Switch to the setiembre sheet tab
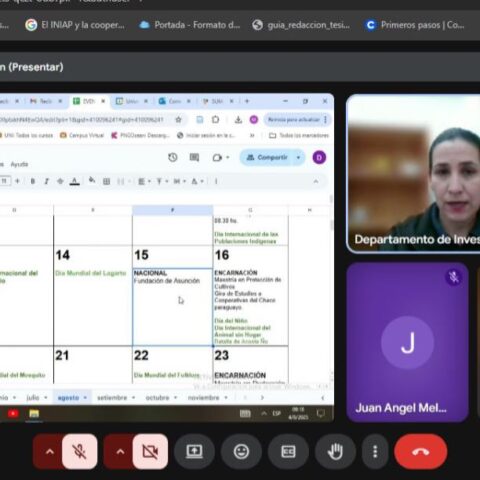The height and width of the screenshot is (480, 480). click(112, 398)
